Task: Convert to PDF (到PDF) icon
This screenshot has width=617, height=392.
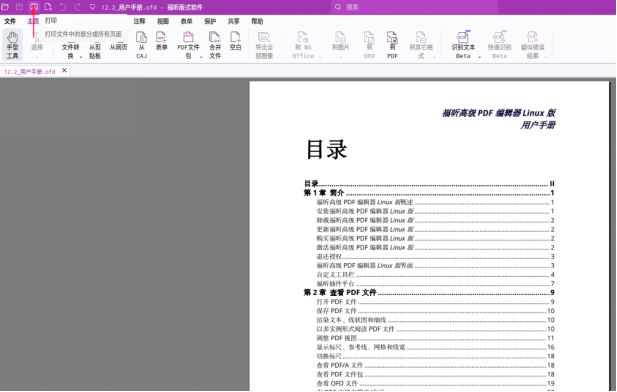Action: (392, 45)
